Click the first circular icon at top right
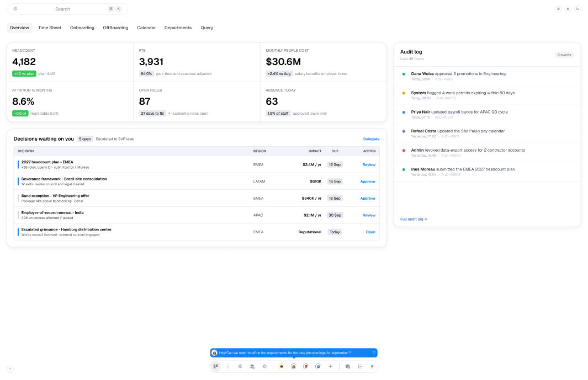Image resolution: width=588 pixels, height=380 pixels. [x=558, y=9]
